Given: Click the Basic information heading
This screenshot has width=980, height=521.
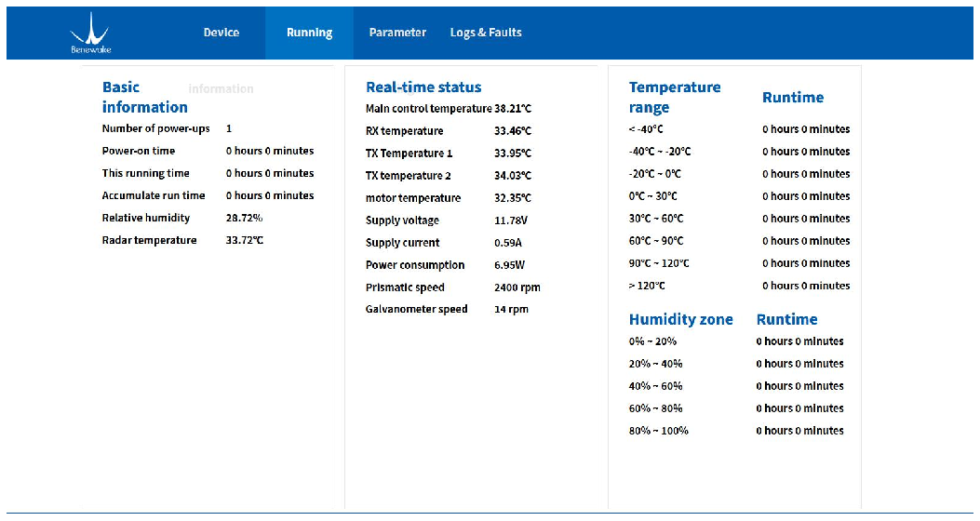Looking at the screenshot, I should pyautogui.click(x=145, y=97).
